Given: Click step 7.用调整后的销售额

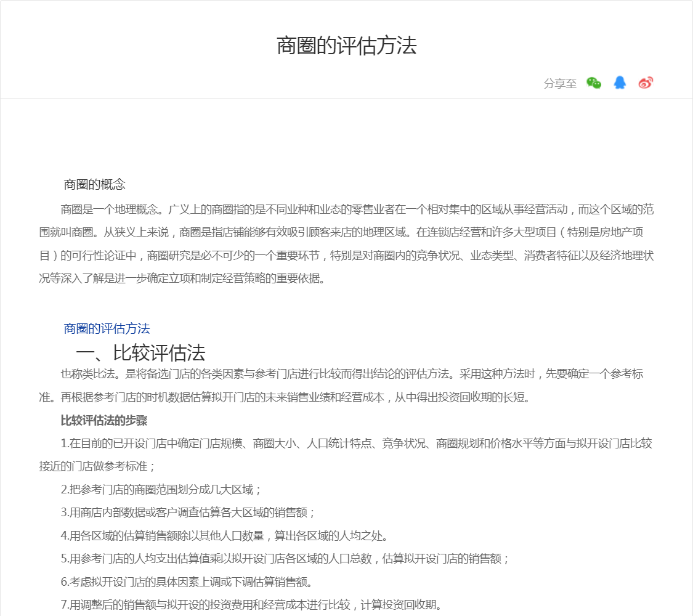Looking at the screenshot, I should (251, 604).
